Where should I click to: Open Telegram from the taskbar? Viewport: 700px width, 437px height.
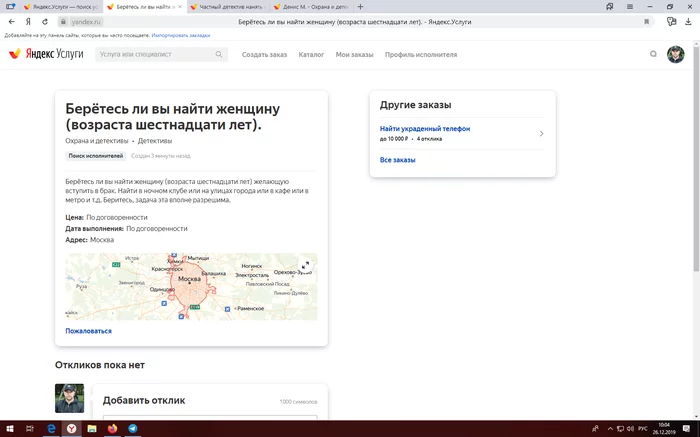click(133, 429)
